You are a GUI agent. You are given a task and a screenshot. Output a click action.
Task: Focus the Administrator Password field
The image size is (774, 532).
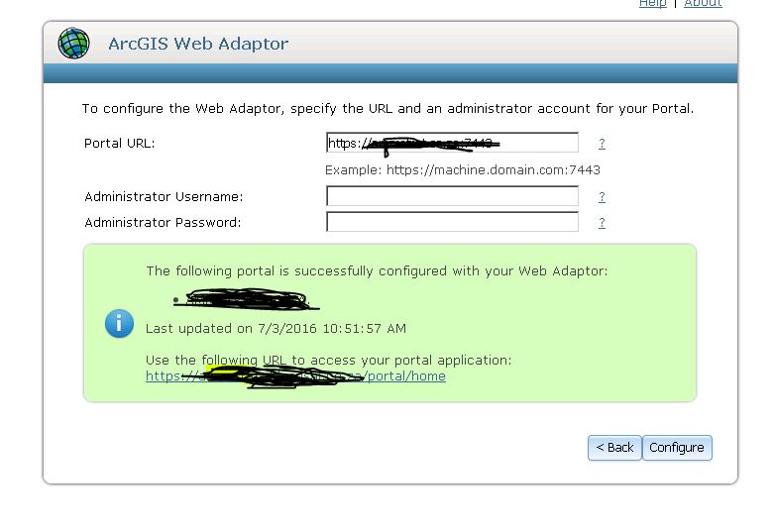coord(452,222)
